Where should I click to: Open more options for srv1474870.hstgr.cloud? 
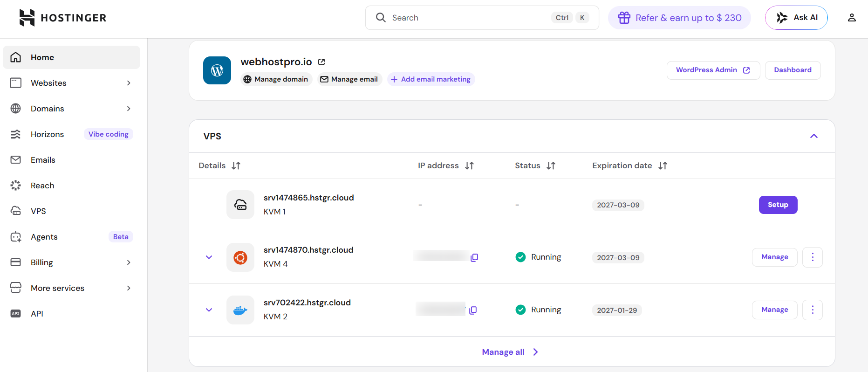pos(813,257)
